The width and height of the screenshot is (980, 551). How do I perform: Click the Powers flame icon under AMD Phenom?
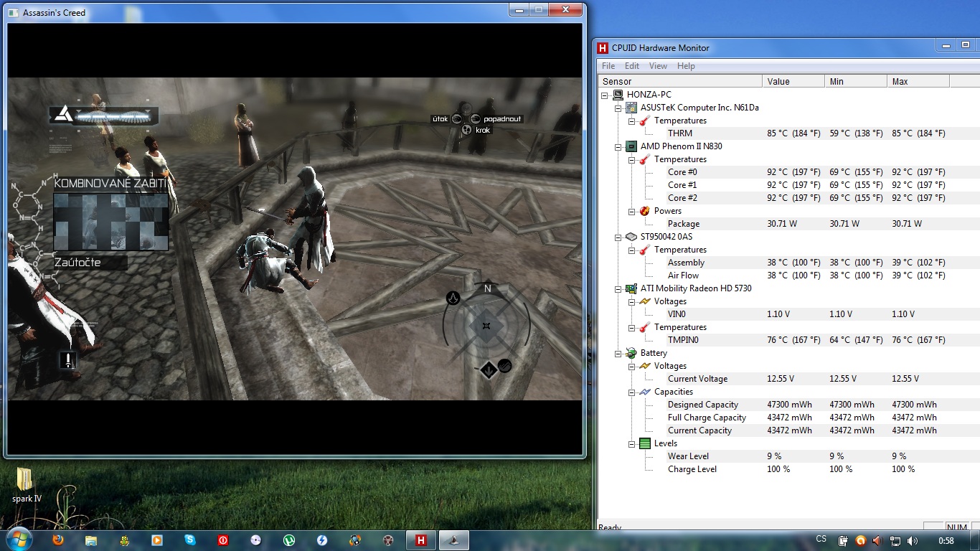(645, 211)
